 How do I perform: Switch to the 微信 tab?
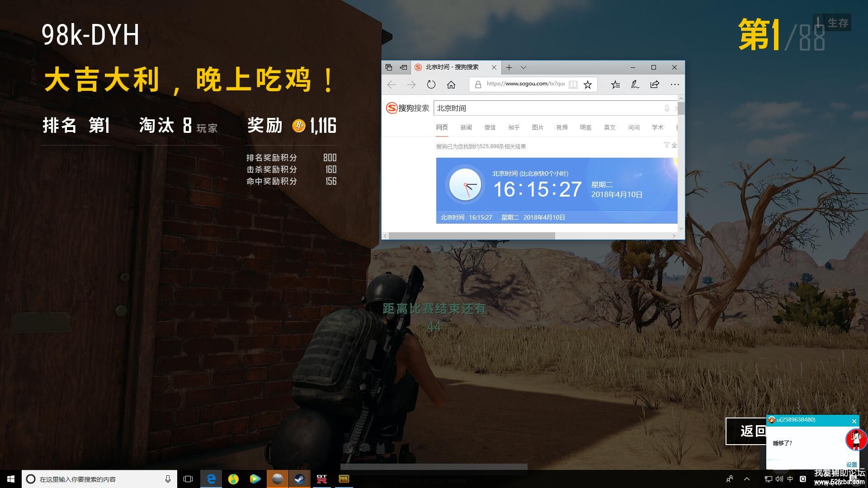click(x=490, y=127)
